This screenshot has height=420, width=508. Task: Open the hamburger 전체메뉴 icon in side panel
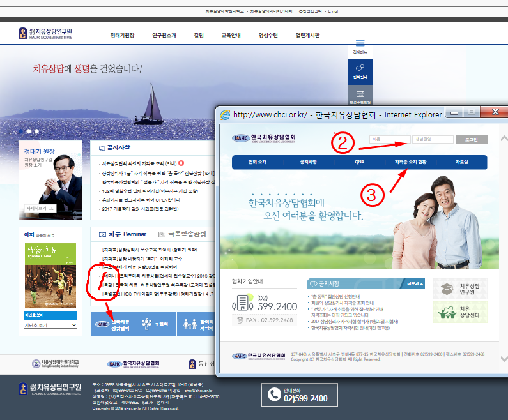tap(360, 43)
